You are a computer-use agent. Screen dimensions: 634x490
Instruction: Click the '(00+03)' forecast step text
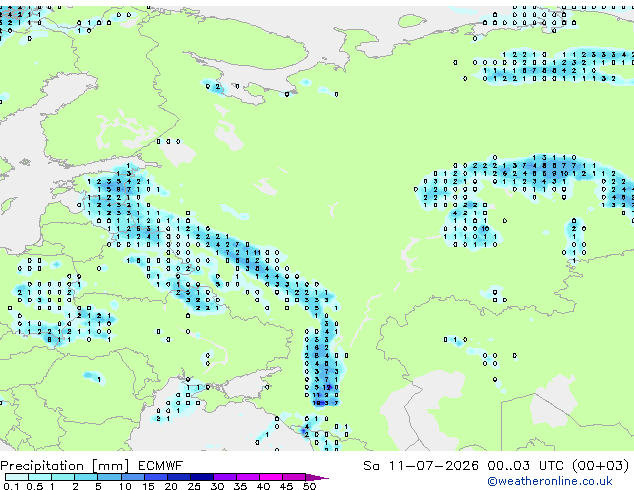coord(601,466)
